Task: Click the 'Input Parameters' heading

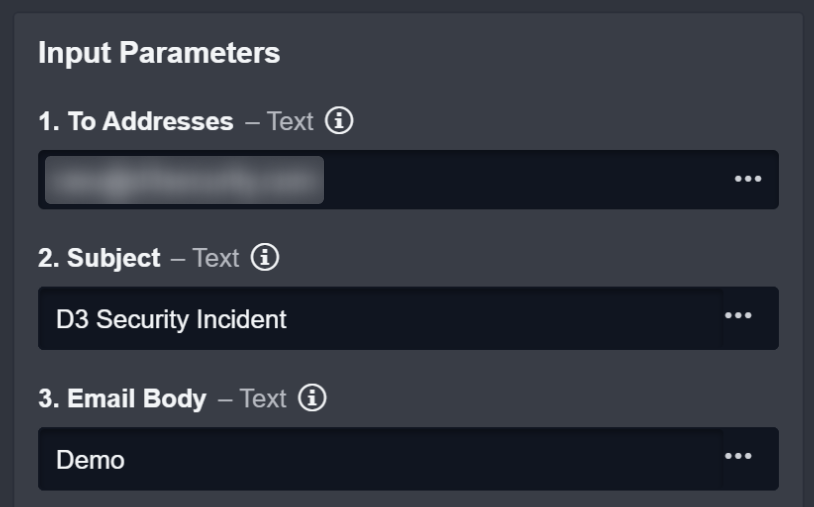Action: coord(159,53)
